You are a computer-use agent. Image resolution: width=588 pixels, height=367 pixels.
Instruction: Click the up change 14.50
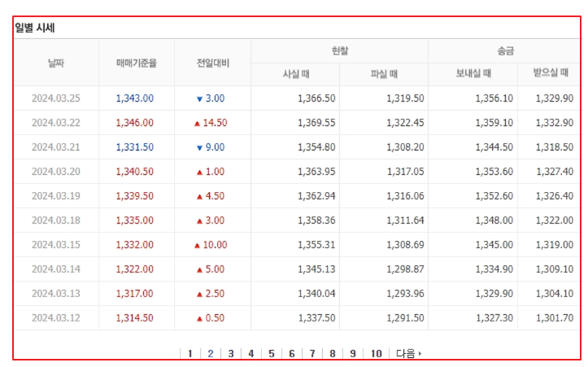[x=211, y=123]
